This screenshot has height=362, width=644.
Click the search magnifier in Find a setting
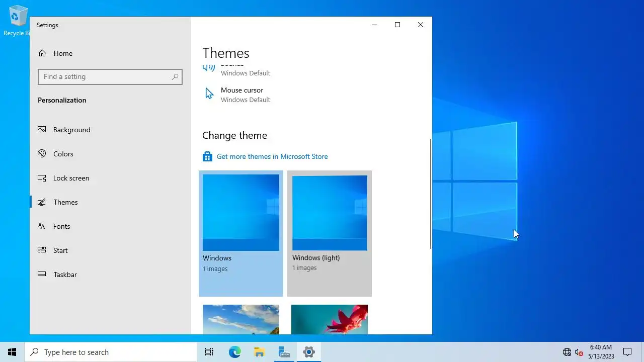[x=175, y=77]
